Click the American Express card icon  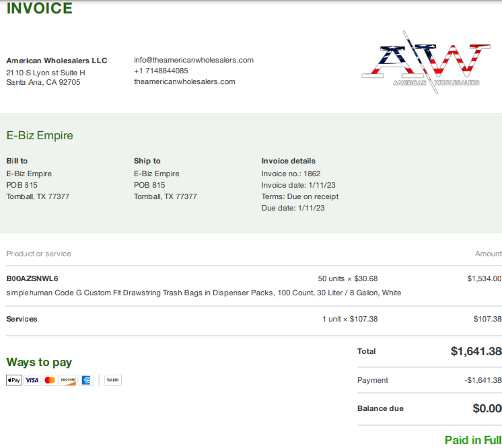coord(86,380)
